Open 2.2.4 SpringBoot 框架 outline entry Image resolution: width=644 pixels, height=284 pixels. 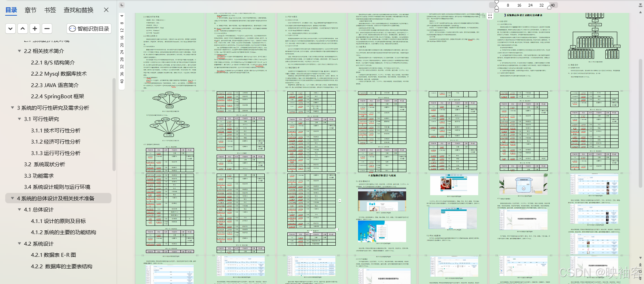click(x=57, y=96)
